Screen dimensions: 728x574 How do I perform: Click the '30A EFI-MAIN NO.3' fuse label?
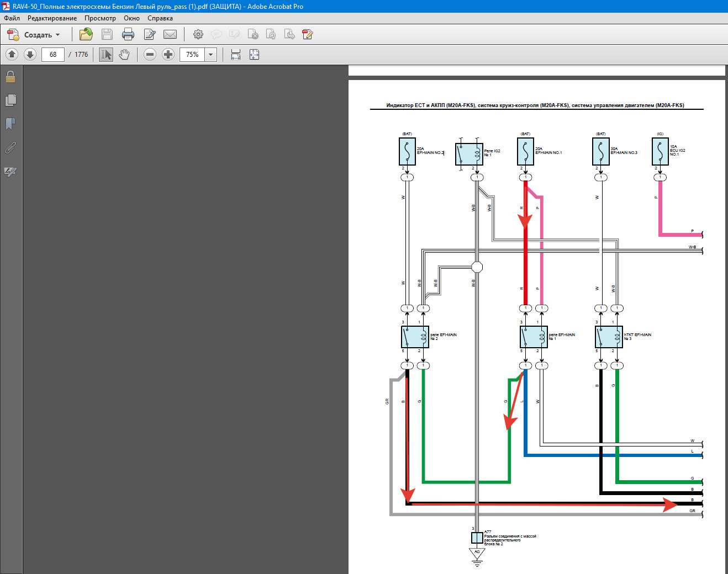pyautogui.click(x=624, y=151)
